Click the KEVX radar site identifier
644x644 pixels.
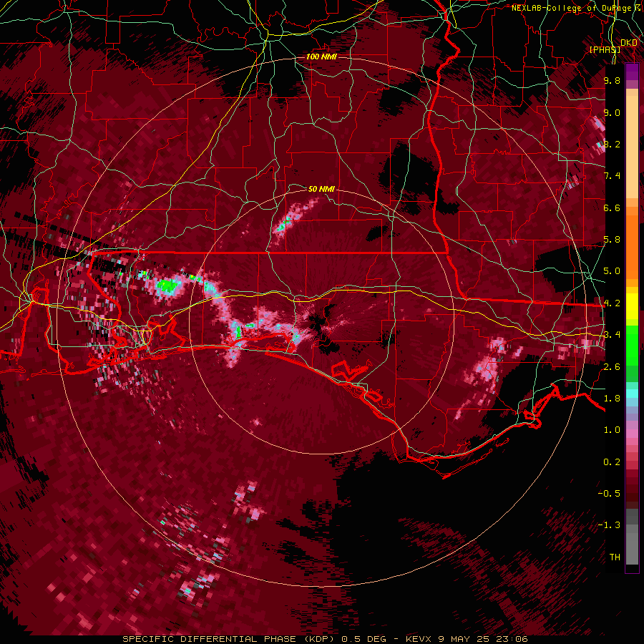click(x=419, y=639)
